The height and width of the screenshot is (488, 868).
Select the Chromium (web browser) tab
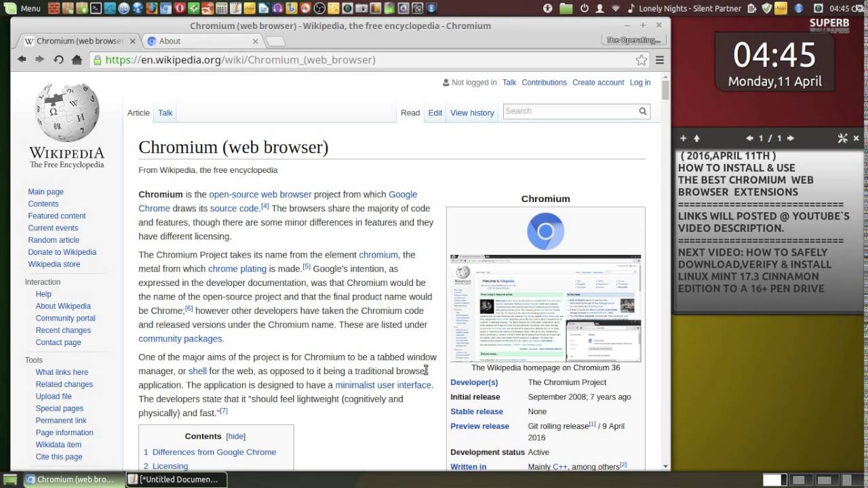pyautogui.click(x=80, y=41)
